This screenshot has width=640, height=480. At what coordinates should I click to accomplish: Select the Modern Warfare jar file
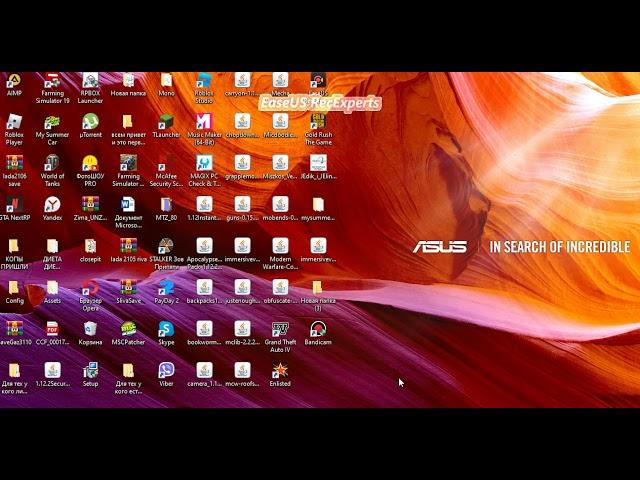pyautogui.click(x=280, y=254)
